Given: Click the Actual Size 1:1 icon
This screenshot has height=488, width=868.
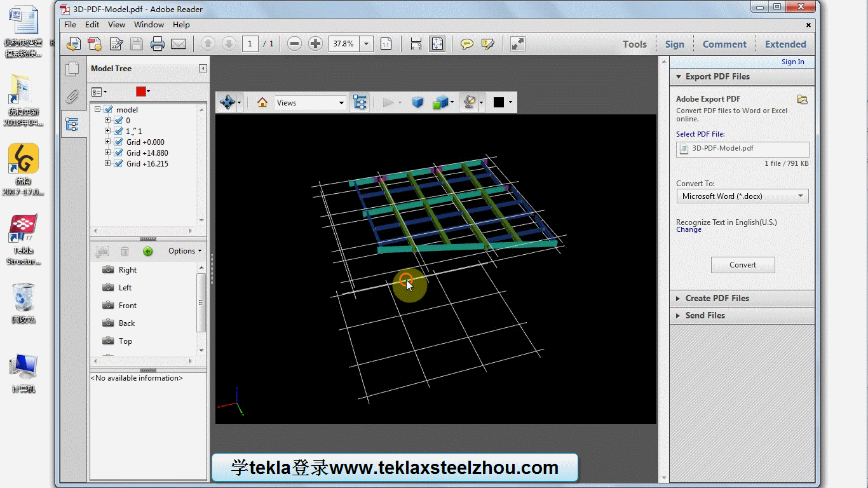Looking at the screenshot, I should click(x=386, y=44).
